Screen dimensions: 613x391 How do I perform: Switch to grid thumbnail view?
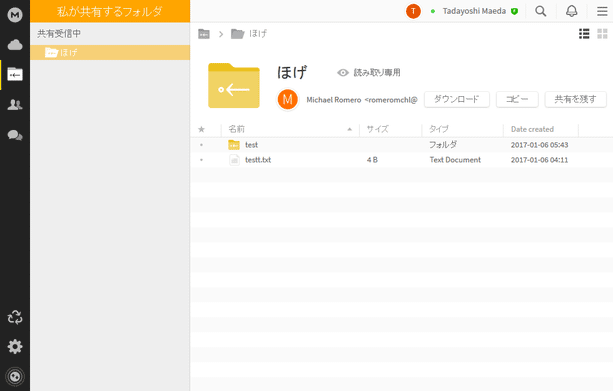(602, 34)
